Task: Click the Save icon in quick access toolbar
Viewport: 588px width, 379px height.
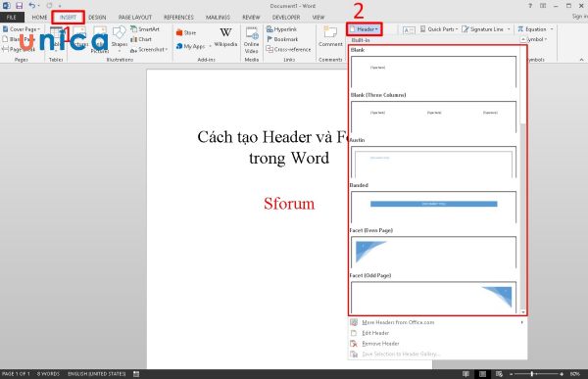Action: click(20, 6)
